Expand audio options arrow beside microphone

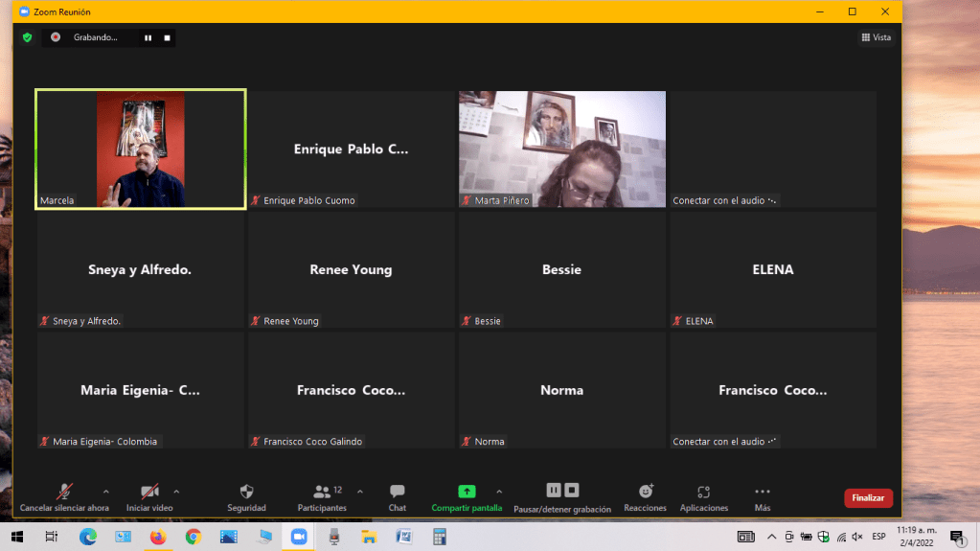(105, 491)
